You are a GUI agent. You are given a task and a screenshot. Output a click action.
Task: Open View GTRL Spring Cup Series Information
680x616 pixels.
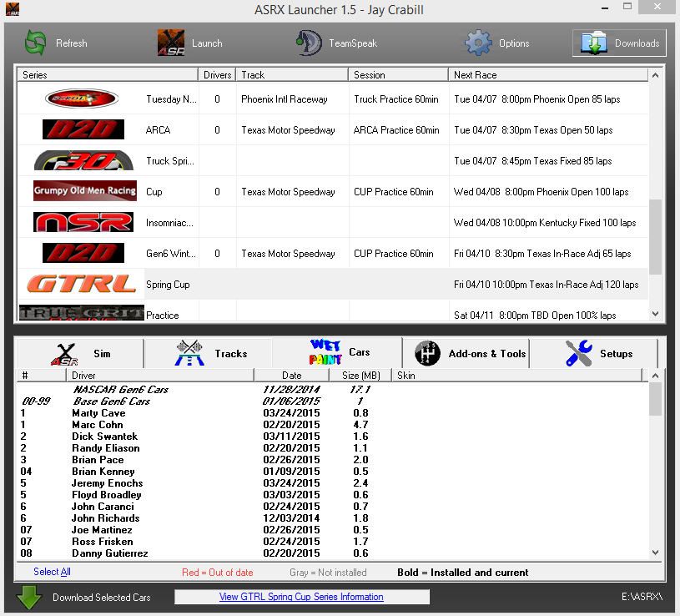point(300,596)
